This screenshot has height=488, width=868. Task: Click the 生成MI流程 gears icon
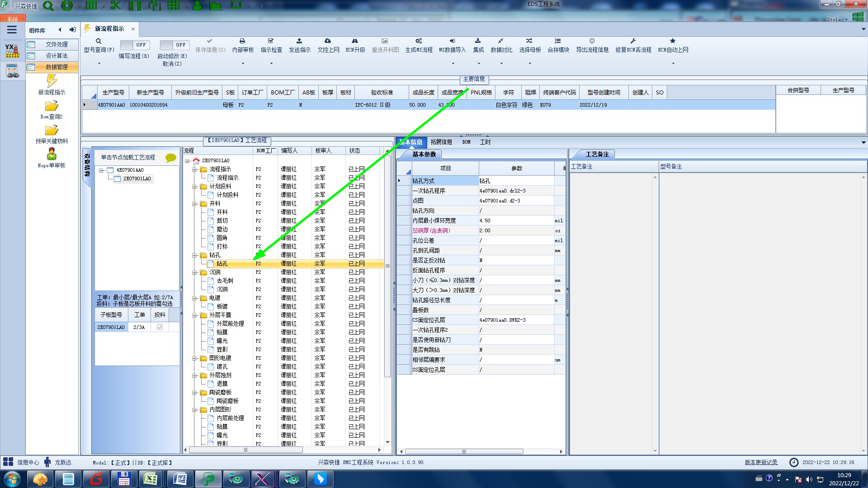pyautogui.click(x=419, y=41)
